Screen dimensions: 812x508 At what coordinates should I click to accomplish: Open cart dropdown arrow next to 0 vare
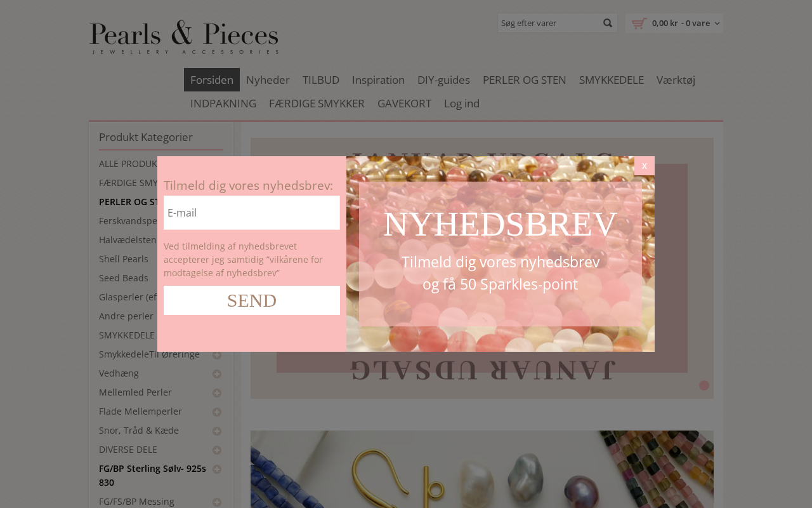[717, 23]
